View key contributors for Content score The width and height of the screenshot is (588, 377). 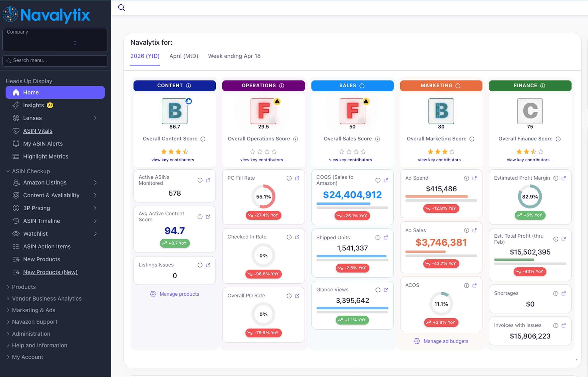point(174,160)
